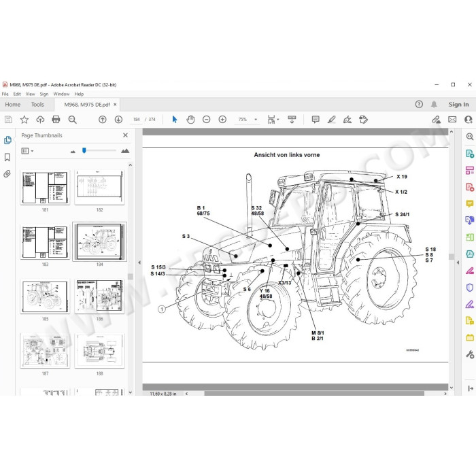Close the M968, M975 DE.pdf tab
The image size is (476, 476).
115,105
